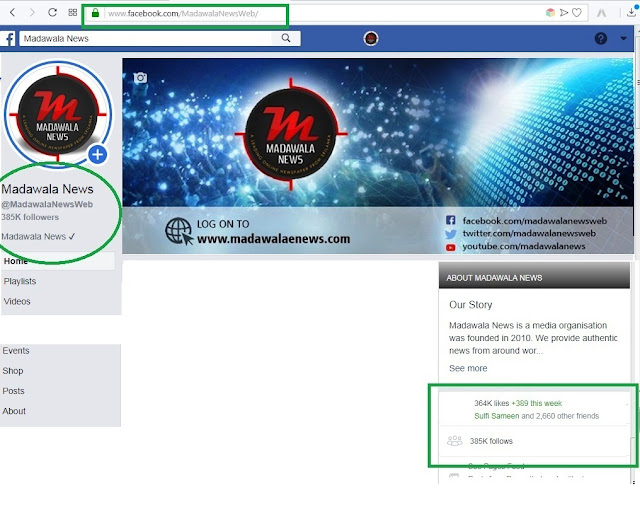Viewport: 640px width, 517px height.
Task: Click the send arrow icon in address bar
Action: tap(564, 13)
